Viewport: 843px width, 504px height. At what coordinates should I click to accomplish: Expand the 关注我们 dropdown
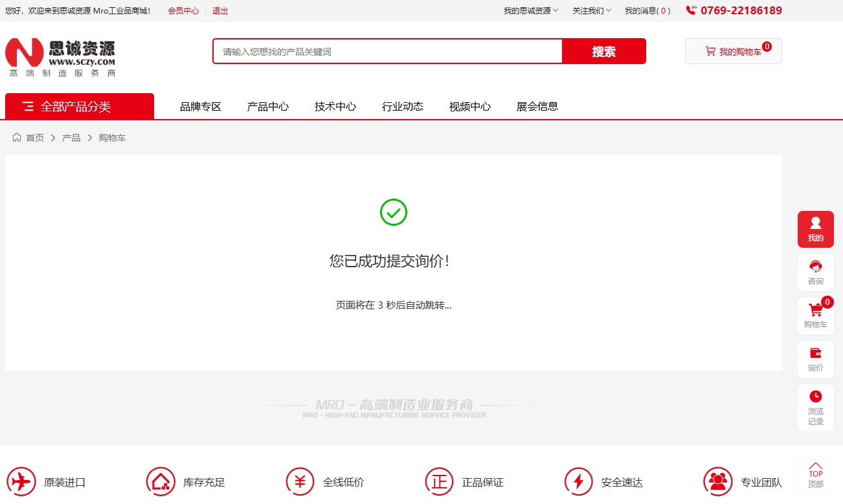(x=591, y=11)
